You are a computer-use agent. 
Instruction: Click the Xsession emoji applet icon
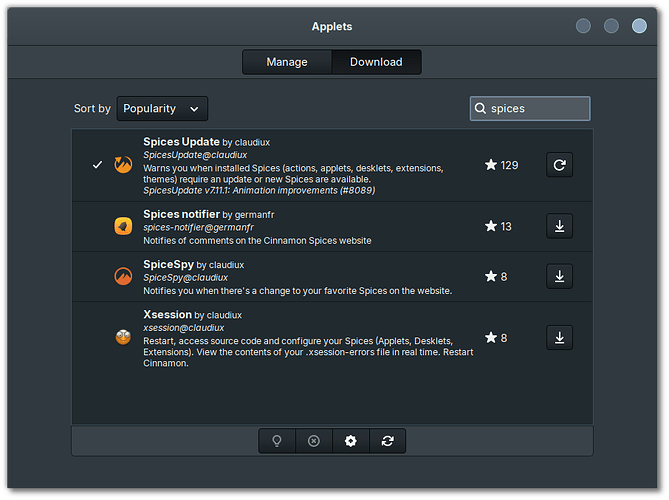tap(123, 337)
